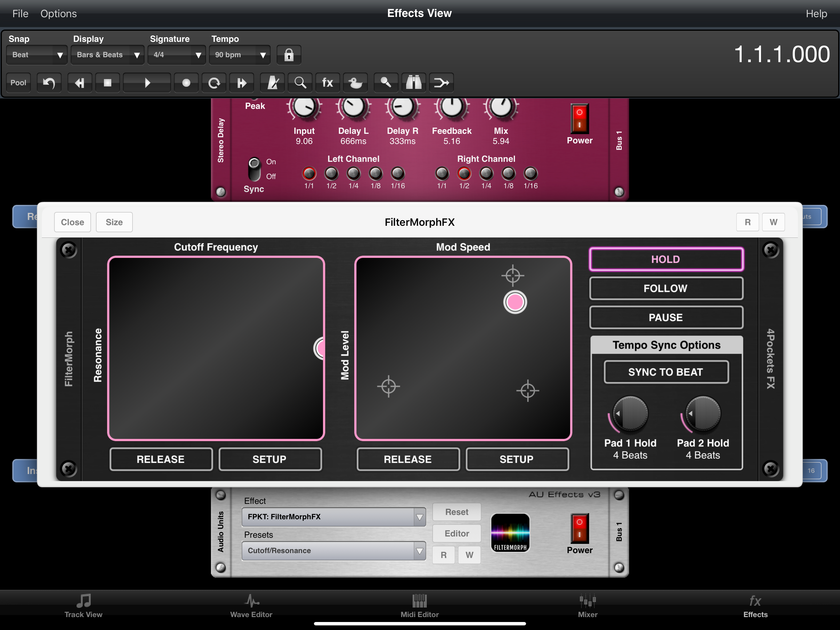The image size is (840, 630).
Task: Click the wrench tools icon
Action: [386, 82]
